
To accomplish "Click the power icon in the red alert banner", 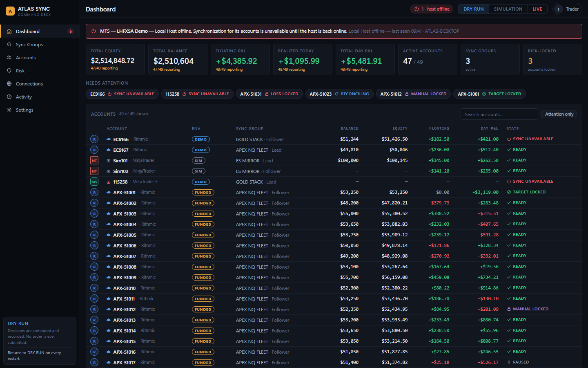I will (x=94, y=31).
